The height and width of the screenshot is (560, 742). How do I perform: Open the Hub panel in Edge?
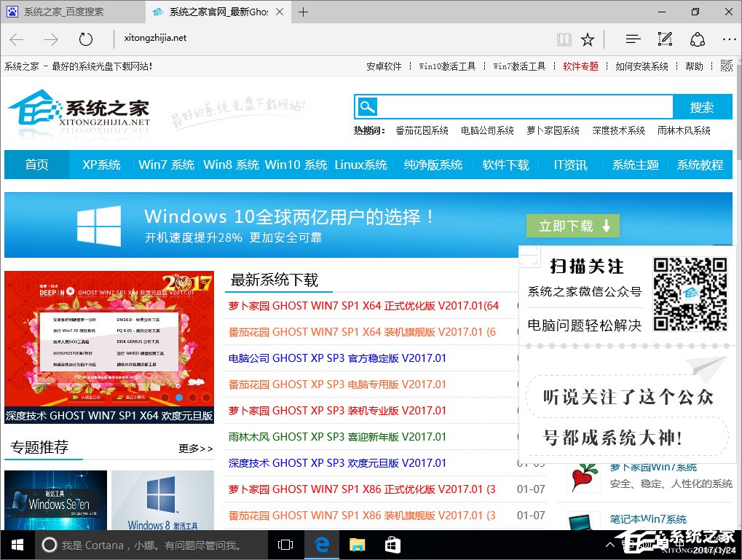pos(632,39)
